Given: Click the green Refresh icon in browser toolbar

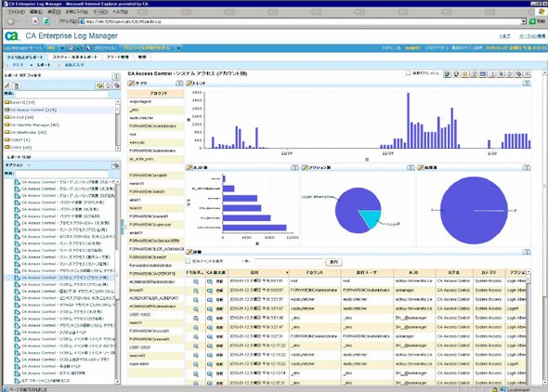Looking at the screenshot, I should (x=46, y=21).
